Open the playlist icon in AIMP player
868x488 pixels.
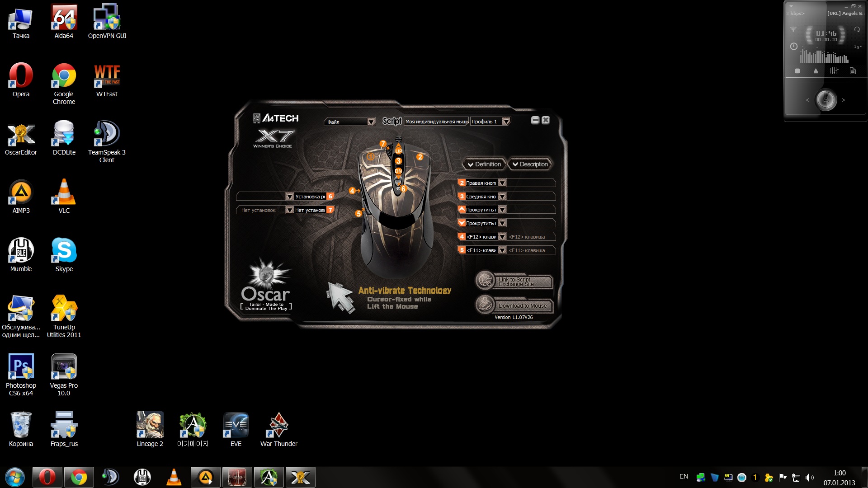coord(853,71)
